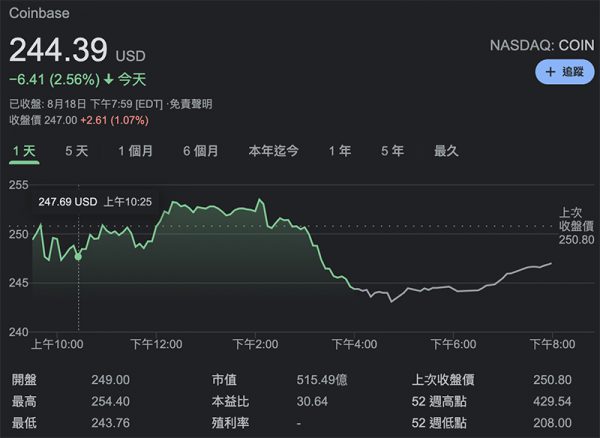Select the 1 天 range tab
The width and height of the screenshot is (600, 438).
pyautogui.click(x=24, y=151)
